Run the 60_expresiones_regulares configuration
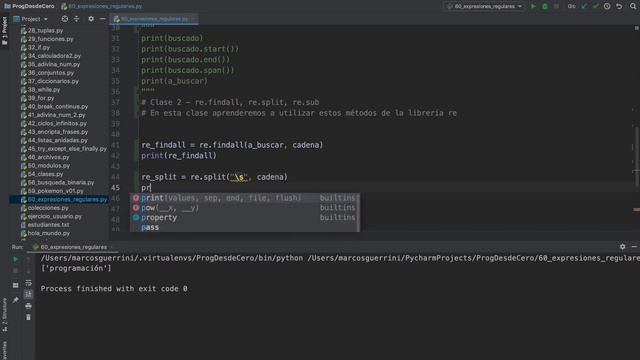 click(x=533, y=7)
